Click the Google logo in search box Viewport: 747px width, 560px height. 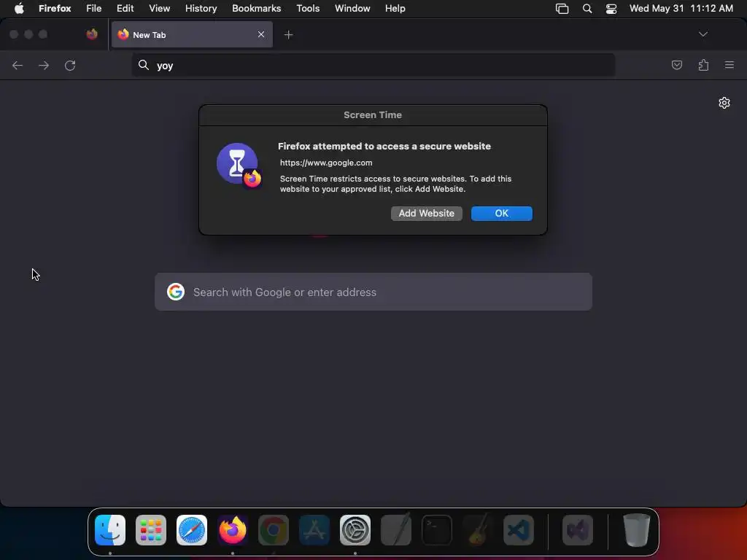point(175,292)
